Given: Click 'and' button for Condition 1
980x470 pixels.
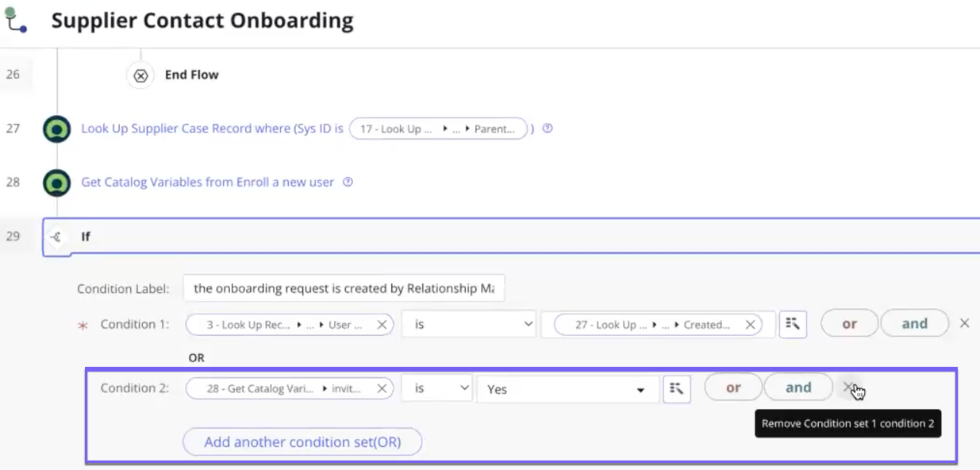Looking at the screenshot, I should (915, 323).
